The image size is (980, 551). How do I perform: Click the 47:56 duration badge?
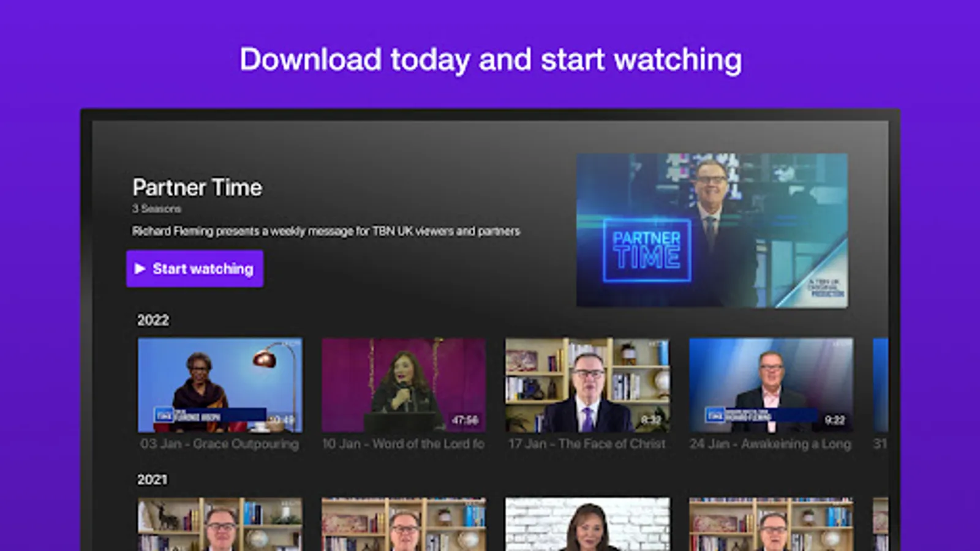click(465, 420)
